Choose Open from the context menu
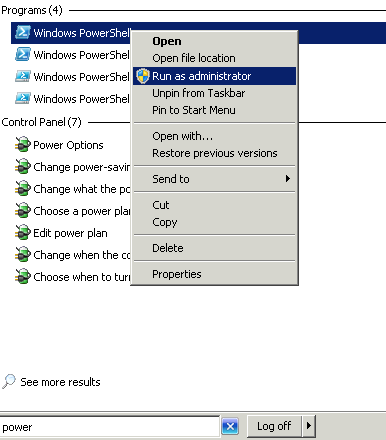This screenshot has height=440, width=386. tap(167, 41)
